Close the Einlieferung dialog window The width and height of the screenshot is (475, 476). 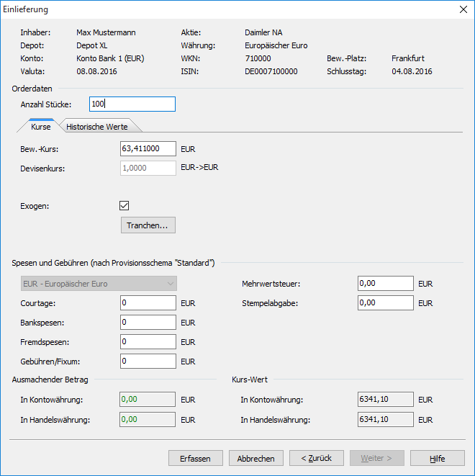[461, 10]
